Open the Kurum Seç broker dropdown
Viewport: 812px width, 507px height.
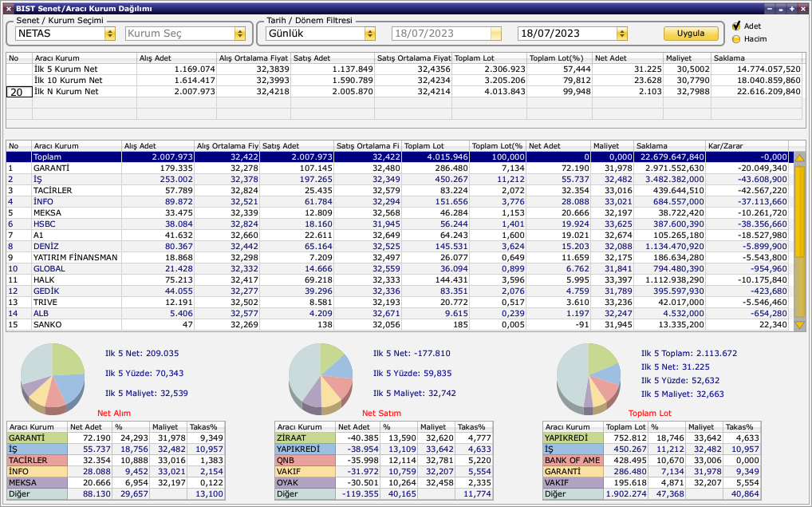(240, 34)
